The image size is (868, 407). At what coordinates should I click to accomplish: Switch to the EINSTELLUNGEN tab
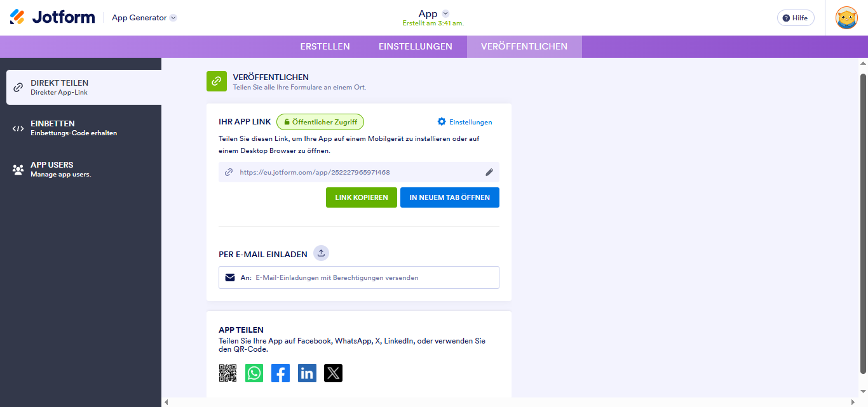click(x=416, y=46)
